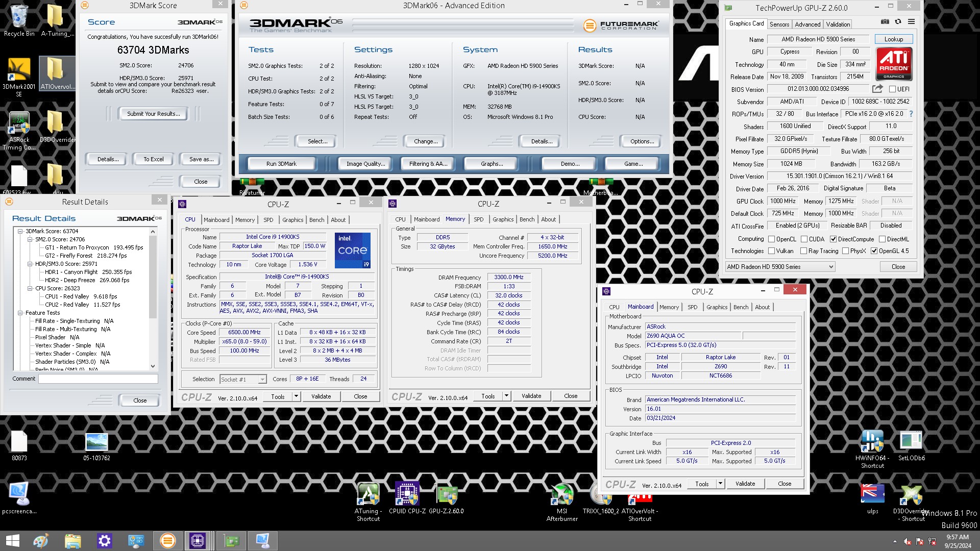Viewport: 980px width, 551px height.
Task: Select the ddu folder on the desktop
Action: coord(55,179)
